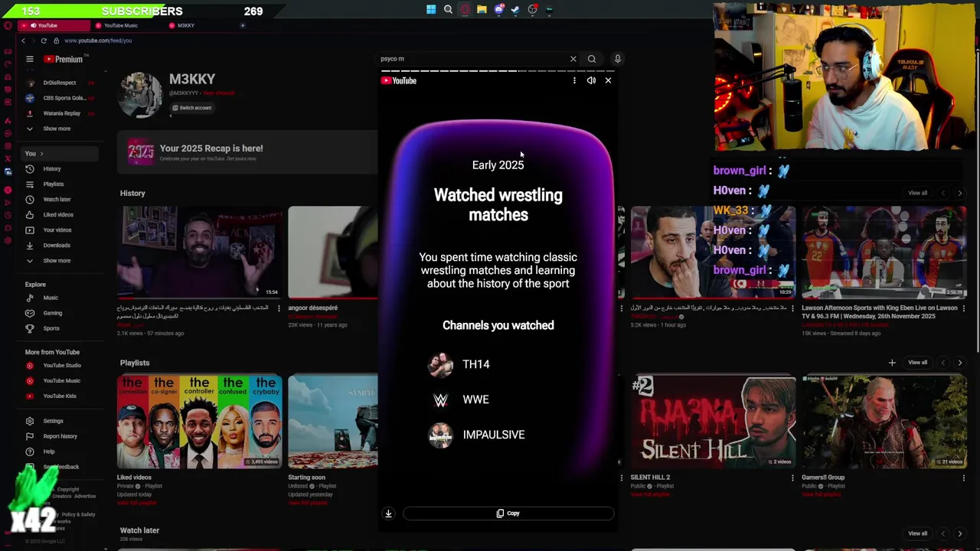
Task: Click the search magnifier button
Action: click(592, 59)
